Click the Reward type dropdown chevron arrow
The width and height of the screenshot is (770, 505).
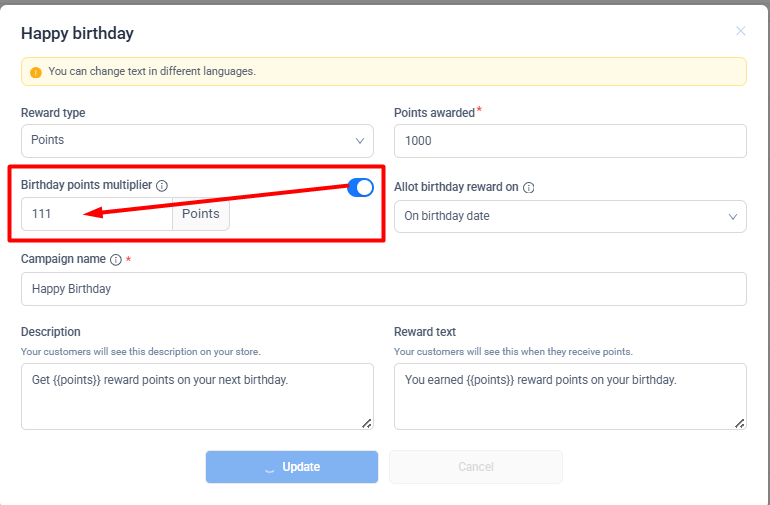360,141
